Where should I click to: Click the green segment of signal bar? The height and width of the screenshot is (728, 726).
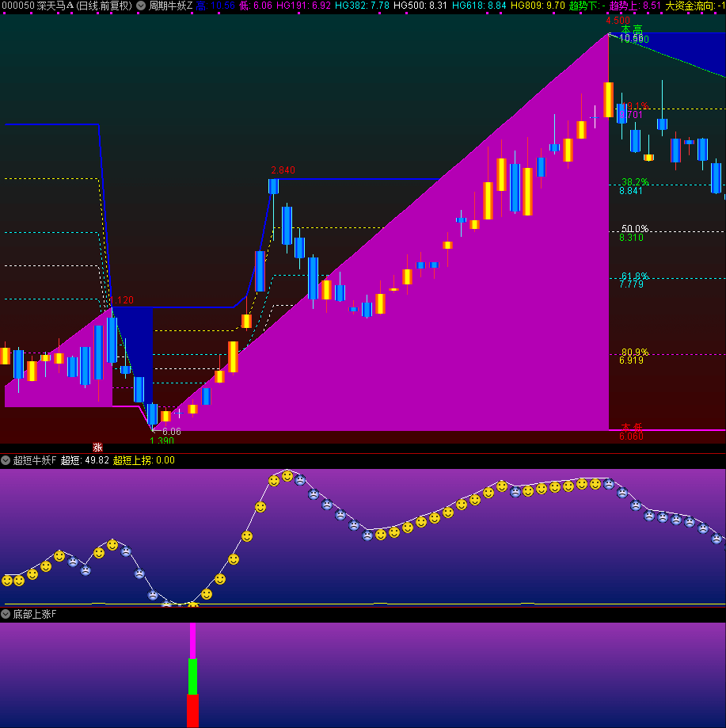click(x=192, y=676)
